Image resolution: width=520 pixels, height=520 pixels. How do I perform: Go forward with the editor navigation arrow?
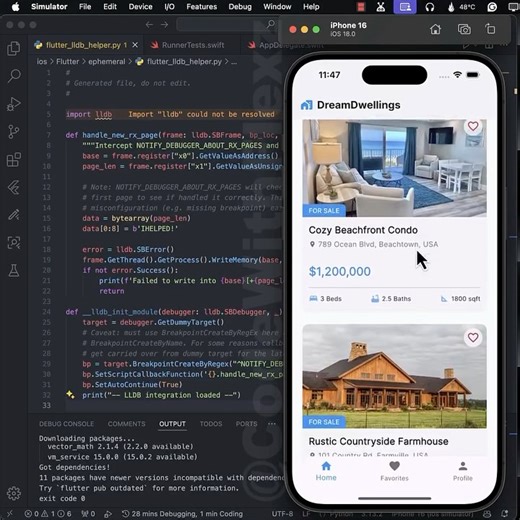pos(164,25)
